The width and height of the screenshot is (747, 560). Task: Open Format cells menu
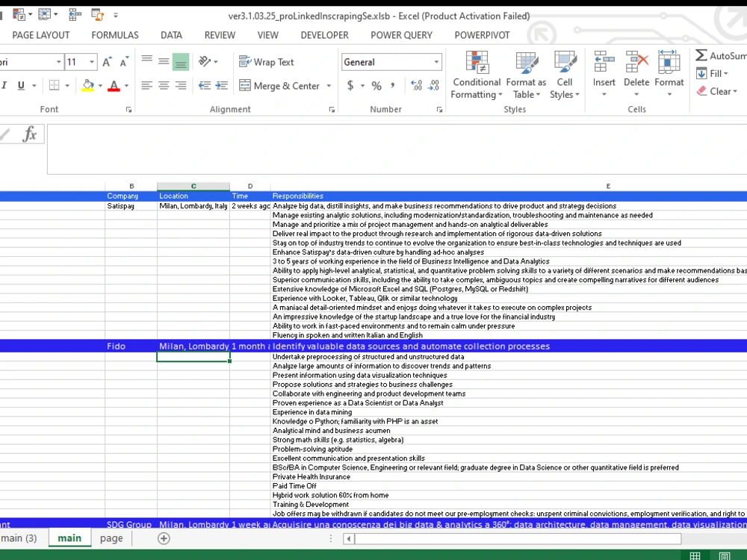[x=669, y=74]
